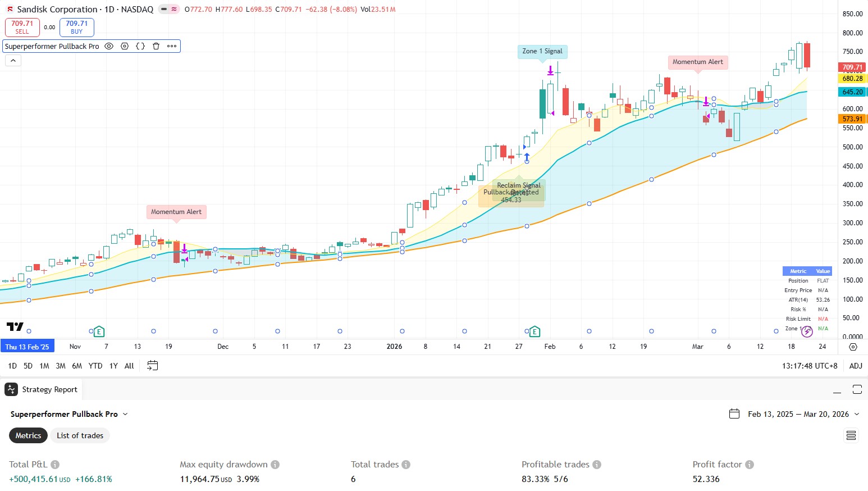This screenshot has width=868, height=491.
Task: Toggle the ADJ adjustment setting
Action: [x=856, y=366]
